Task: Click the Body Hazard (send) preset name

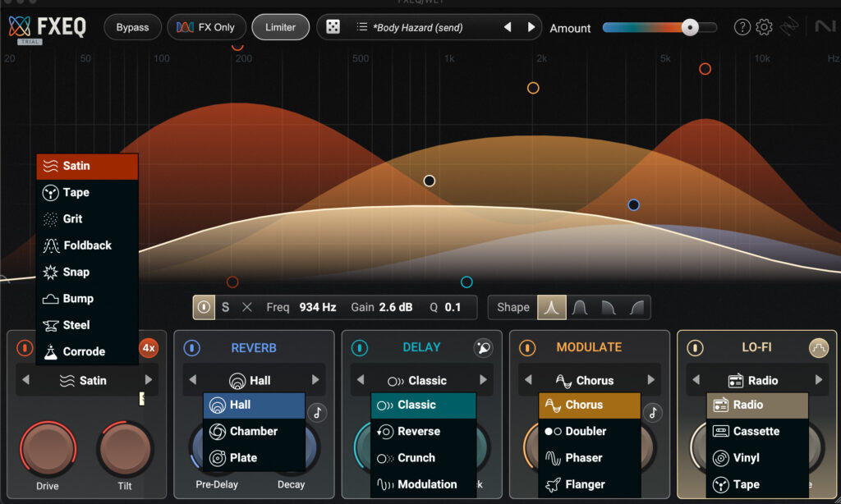Action: point(418,27)
